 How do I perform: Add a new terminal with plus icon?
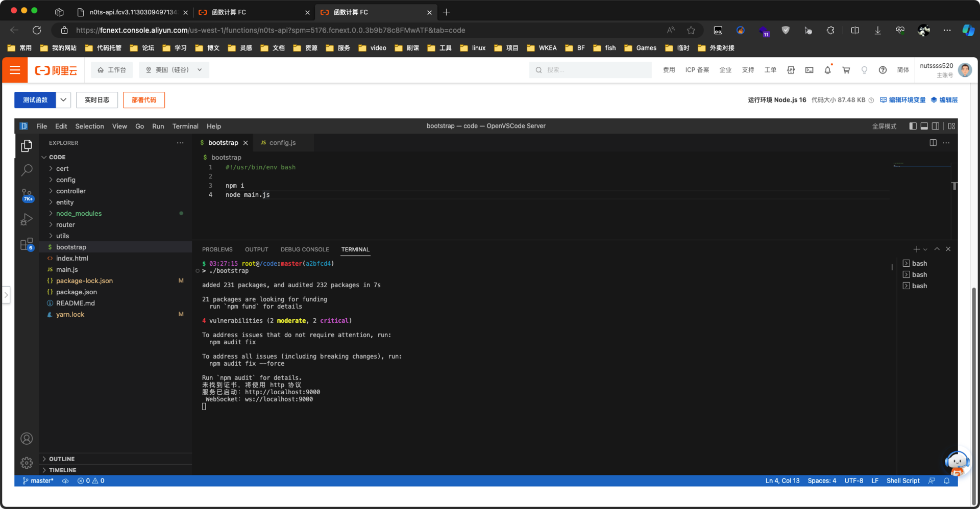pos(916,249)
